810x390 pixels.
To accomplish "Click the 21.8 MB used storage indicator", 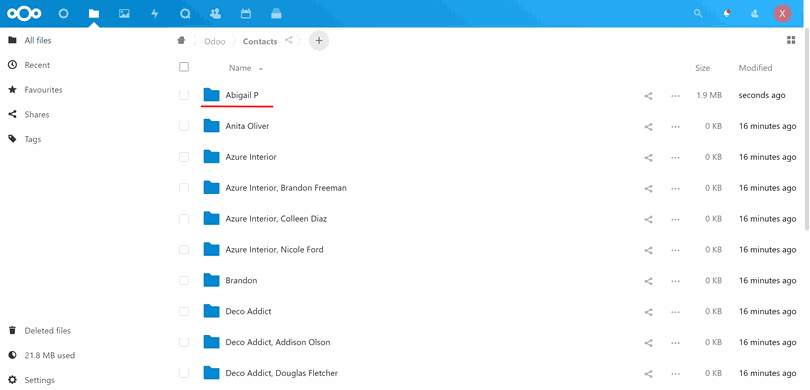I will point(50,355).
